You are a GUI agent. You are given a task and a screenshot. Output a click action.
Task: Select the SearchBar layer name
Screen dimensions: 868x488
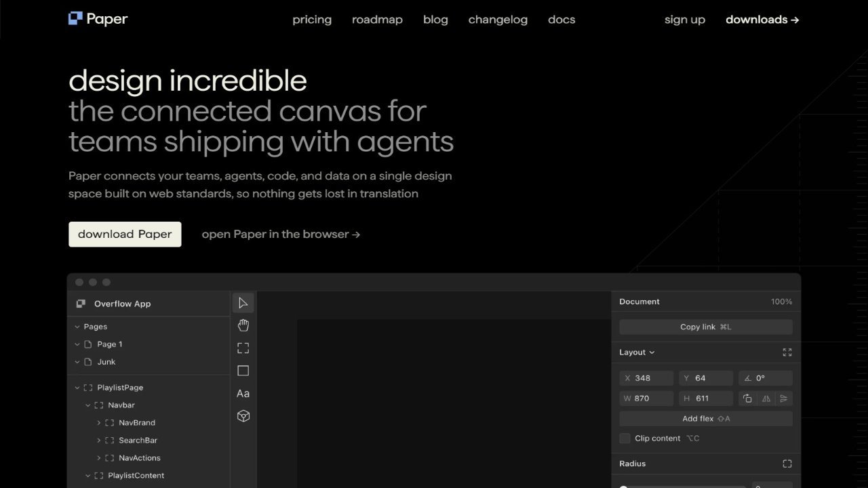point(138,441)
